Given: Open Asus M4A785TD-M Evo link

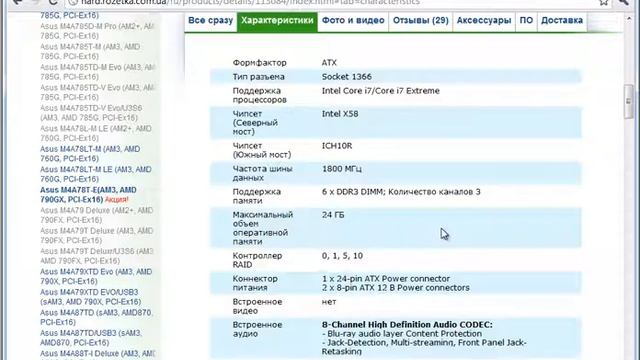Looking at the screenshot, I should click(x=97, y=72).
